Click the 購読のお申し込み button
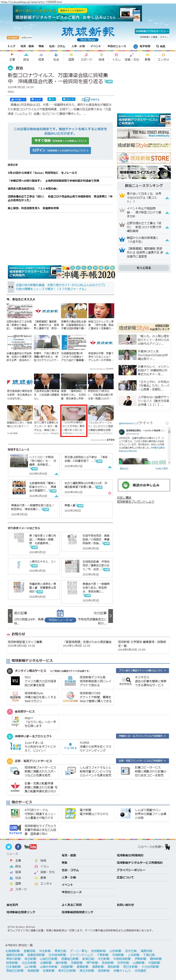 click(144, 485)
